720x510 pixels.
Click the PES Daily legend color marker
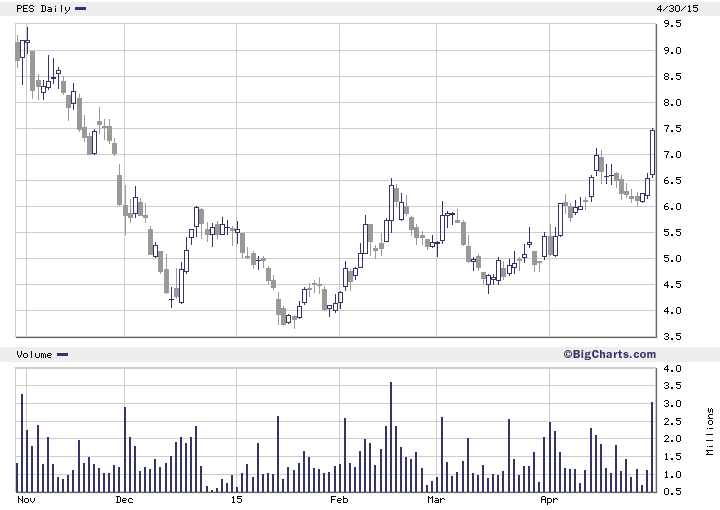(x=80, y=9)
